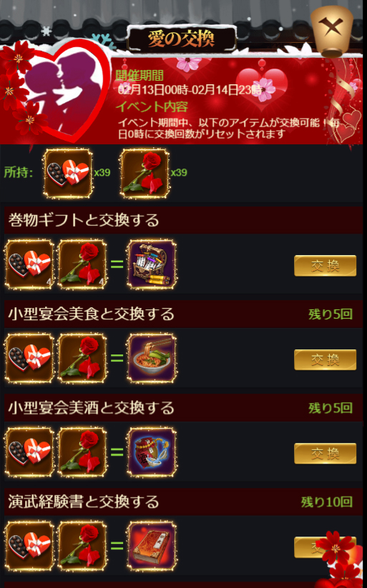Tap the owned red rose icon

pos(145,173)
